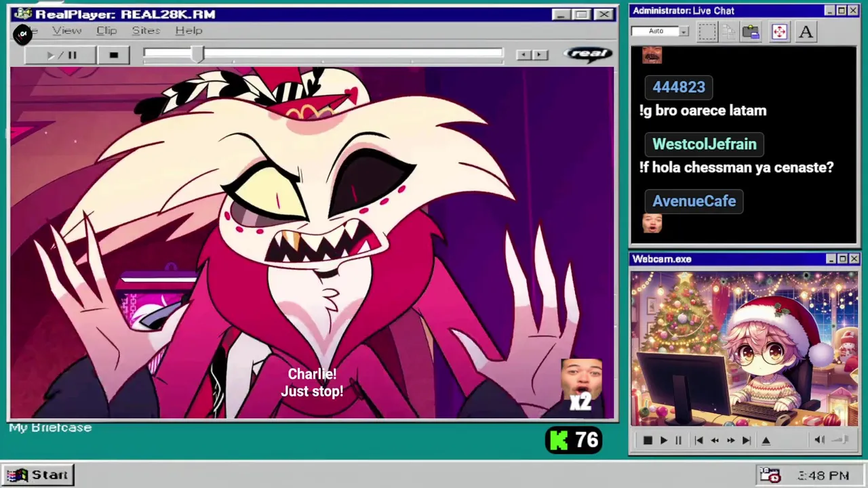The image size is (868, 488).
Task: Skip to next track in Webcam.exe
Action: click(747, 441)
